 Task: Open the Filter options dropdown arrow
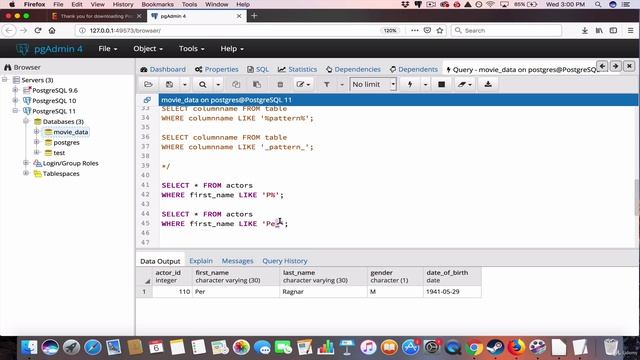pyautogui.click(x=342, y=84)
